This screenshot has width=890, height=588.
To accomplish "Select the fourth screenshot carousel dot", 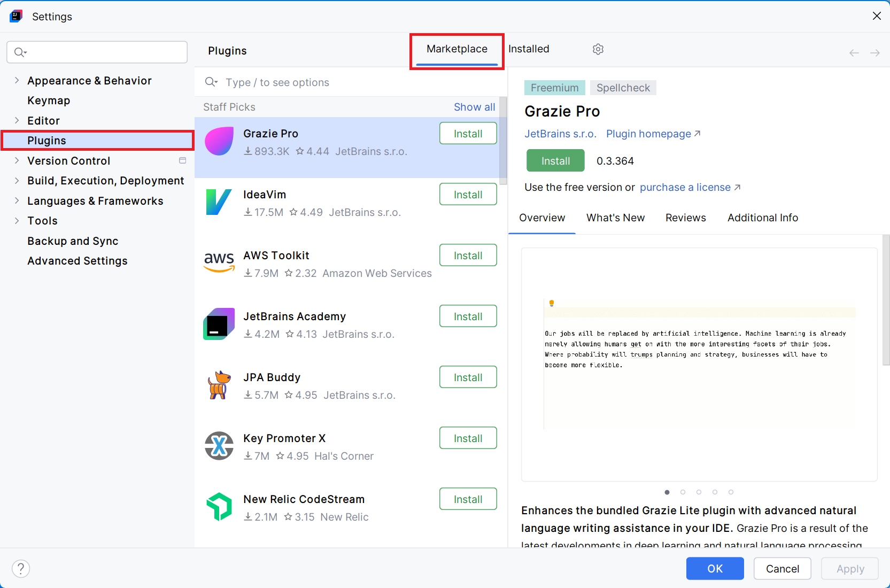I will pos(715,492).
